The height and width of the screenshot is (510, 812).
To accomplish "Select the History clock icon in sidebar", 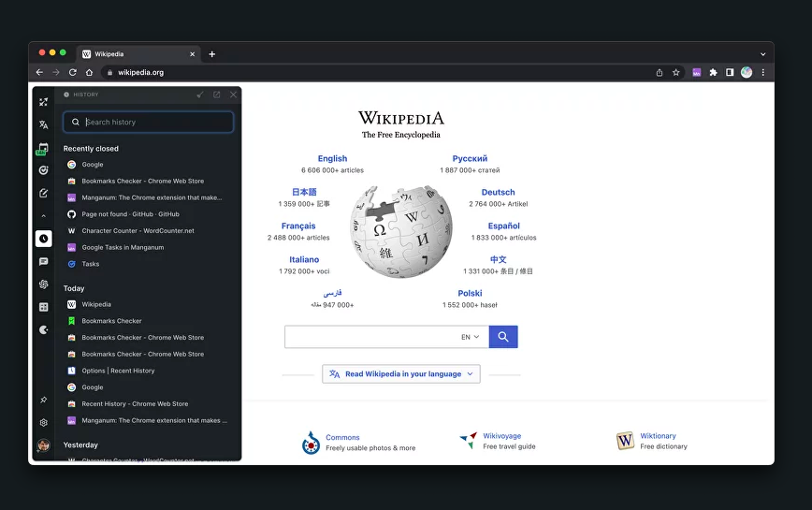I will coord(43,239).
